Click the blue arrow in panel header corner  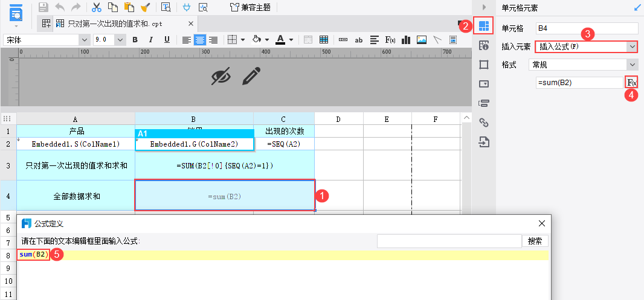click(637, 7)
